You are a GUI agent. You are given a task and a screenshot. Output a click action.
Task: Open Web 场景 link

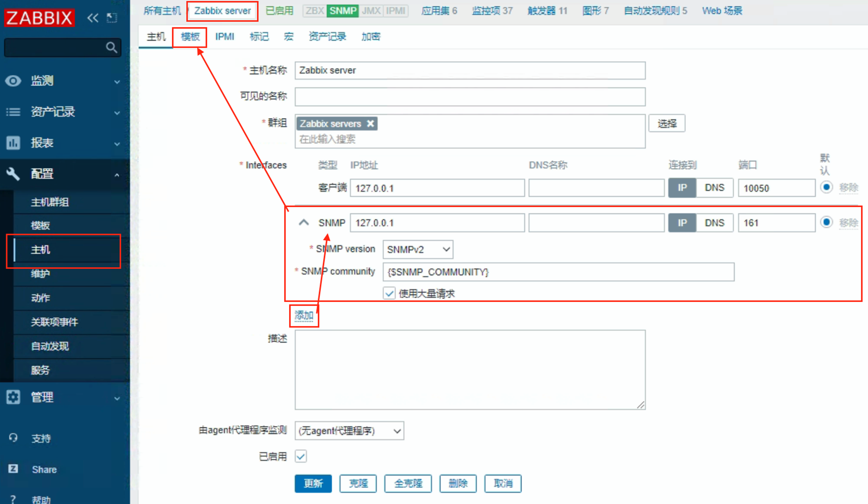point(722,10)
